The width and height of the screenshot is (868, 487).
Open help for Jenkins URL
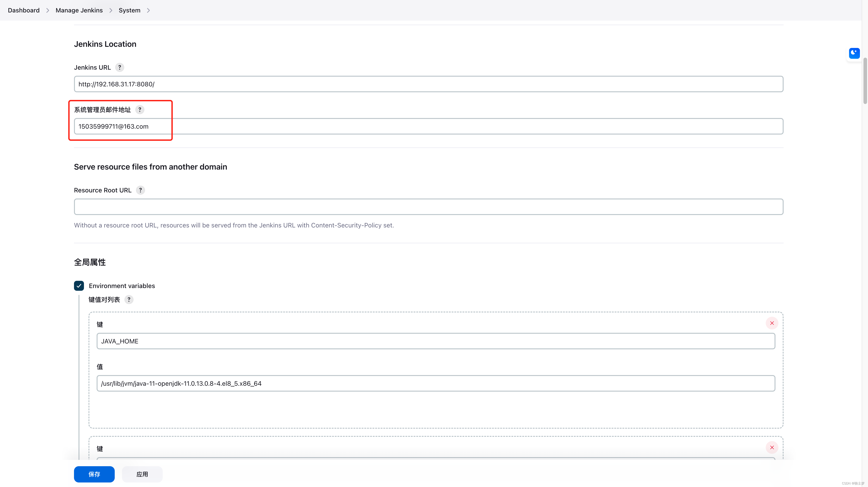(120, 67)
